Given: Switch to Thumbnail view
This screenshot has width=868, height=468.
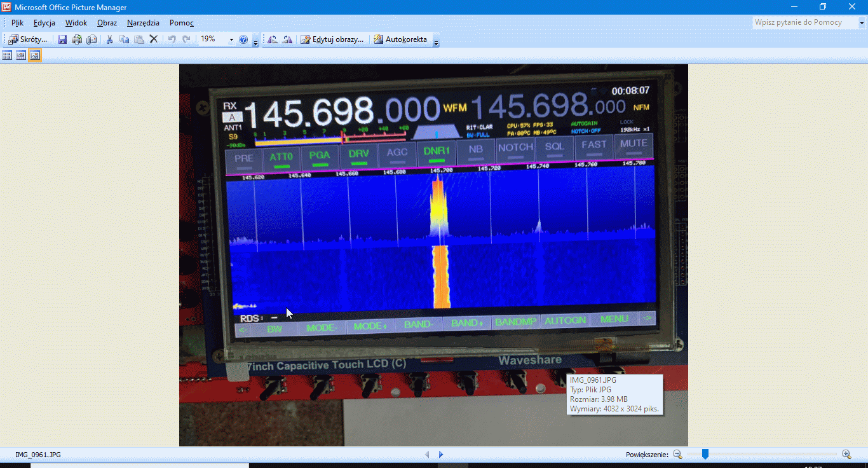Looking at the screenshot, I should click(8, 55).
